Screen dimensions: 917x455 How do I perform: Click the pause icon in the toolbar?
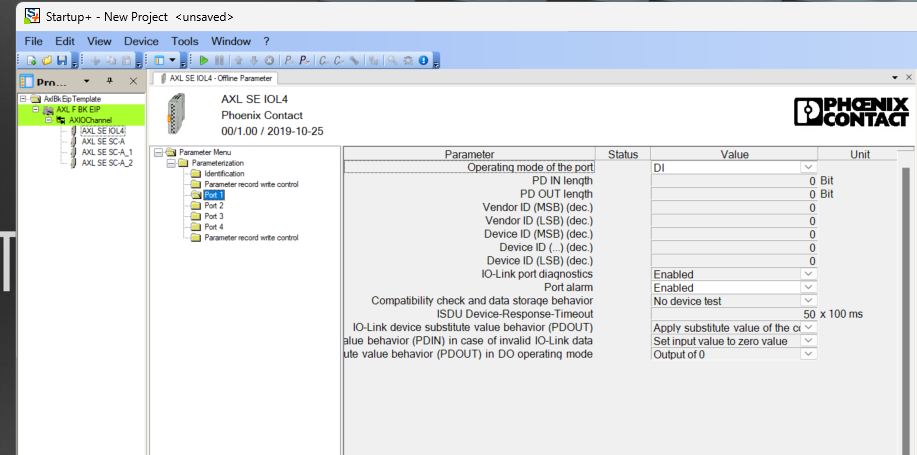click(x=219, y=60)
